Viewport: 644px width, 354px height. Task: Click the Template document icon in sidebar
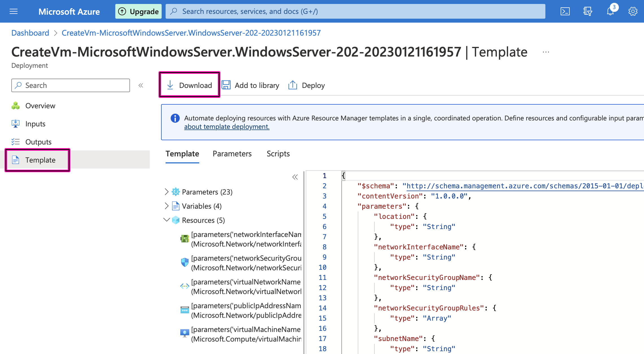16,160
